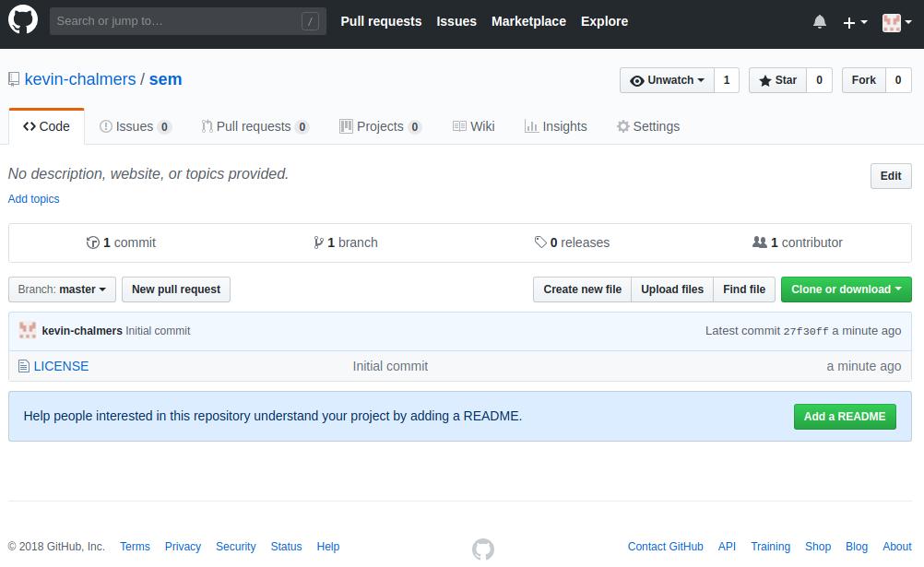Open the Clone or download dropdown
The height and width of the screenshot is (567, 924).
click(846, 289)
